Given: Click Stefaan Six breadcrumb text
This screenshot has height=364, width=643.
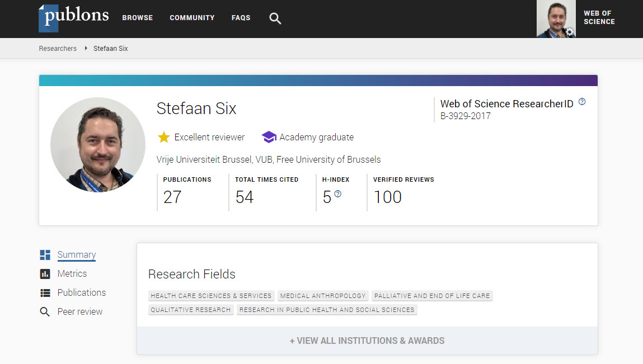Looking at the screenshot, I should [x=111, y=49].
